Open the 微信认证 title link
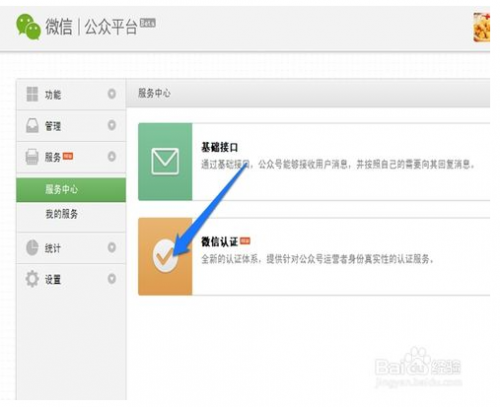 220,242
